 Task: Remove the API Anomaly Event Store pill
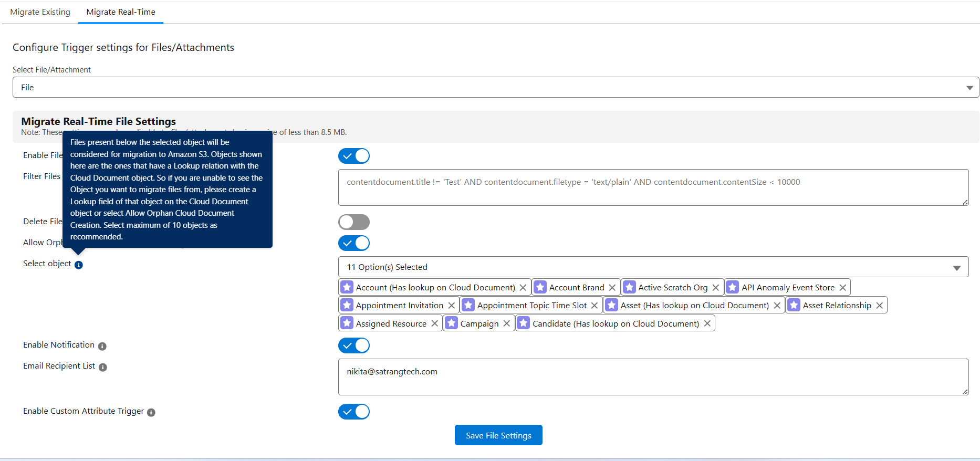tap(843, 288)
